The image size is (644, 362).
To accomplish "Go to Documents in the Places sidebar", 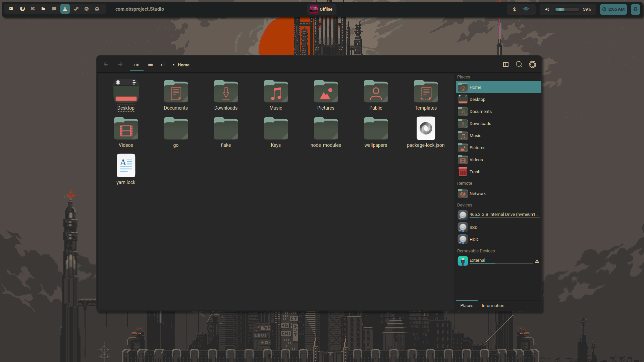I will [498, 111].
